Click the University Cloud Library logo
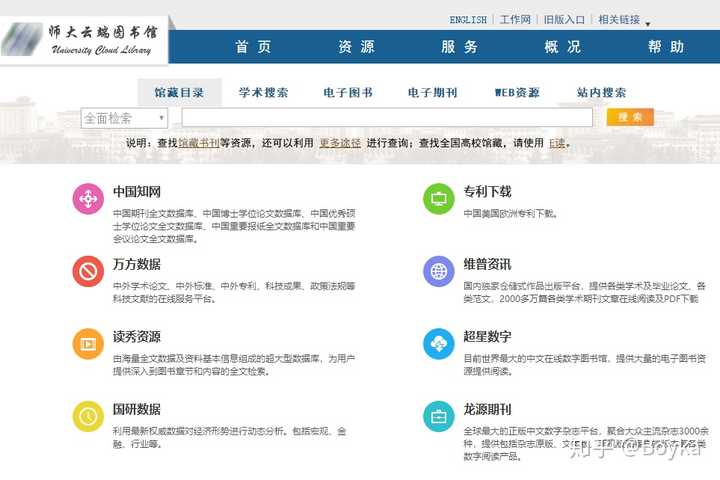 [84, 40]
